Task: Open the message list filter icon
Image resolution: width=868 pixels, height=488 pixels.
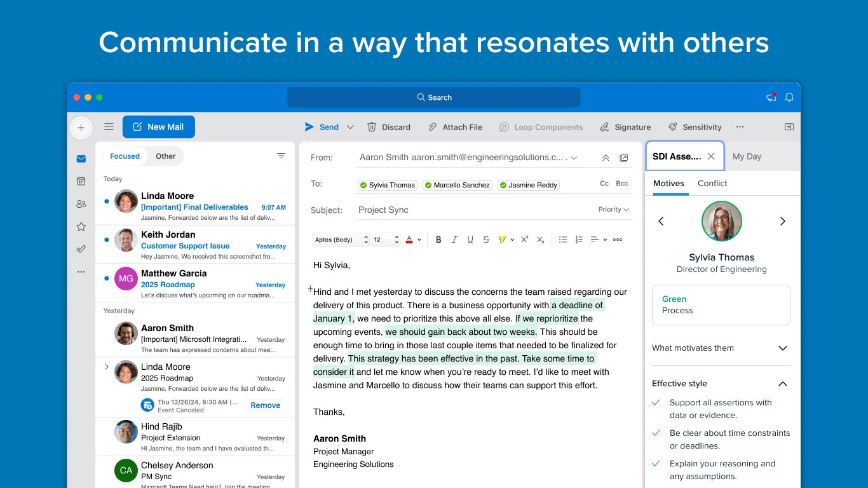Action: 281,156
